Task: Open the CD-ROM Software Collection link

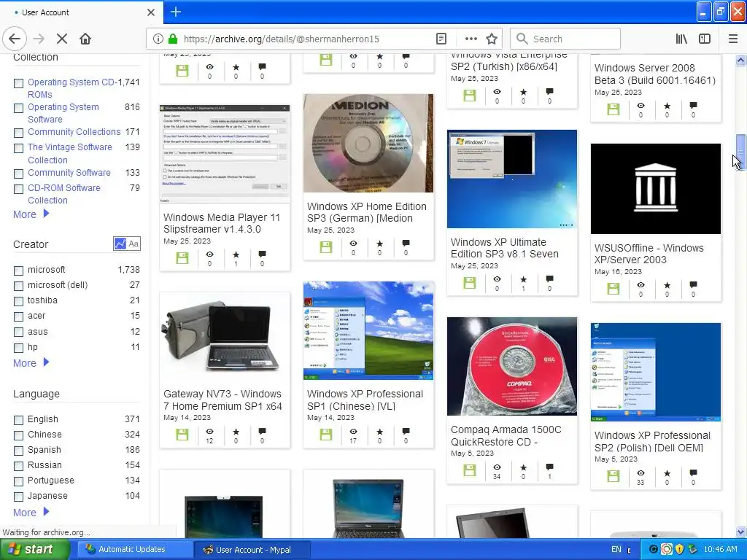Action: tap(64, 194)
